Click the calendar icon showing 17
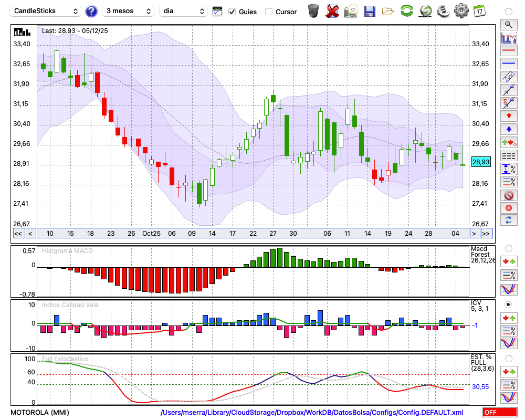Screen dimensions: 525x420 pyautogui.click(x=479, y=10)
